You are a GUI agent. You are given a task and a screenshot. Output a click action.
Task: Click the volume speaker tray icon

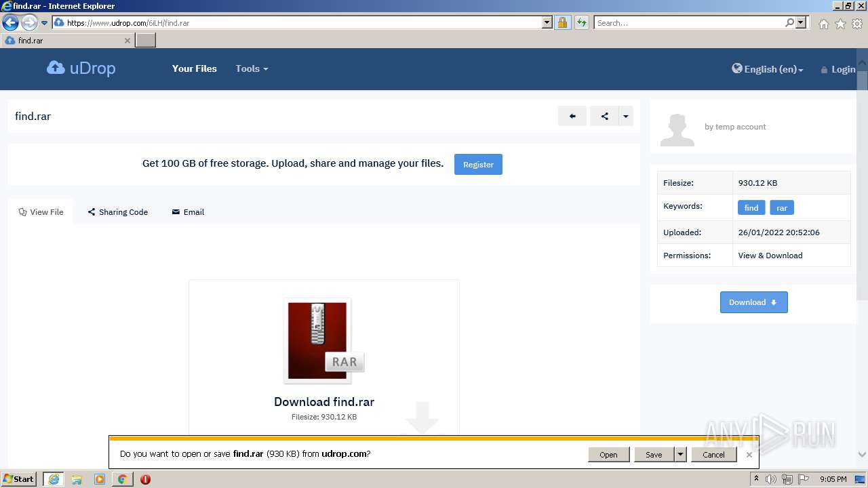771,479
